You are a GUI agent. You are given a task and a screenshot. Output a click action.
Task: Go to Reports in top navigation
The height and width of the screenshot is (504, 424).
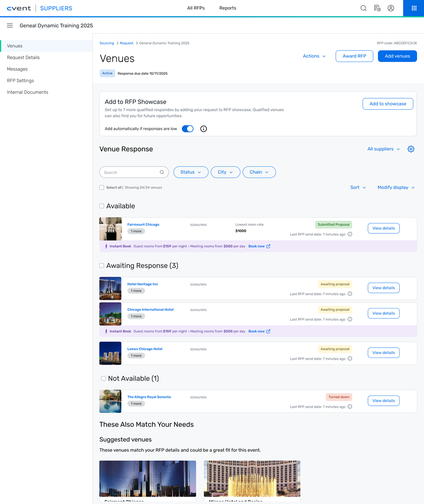point(228,8)
